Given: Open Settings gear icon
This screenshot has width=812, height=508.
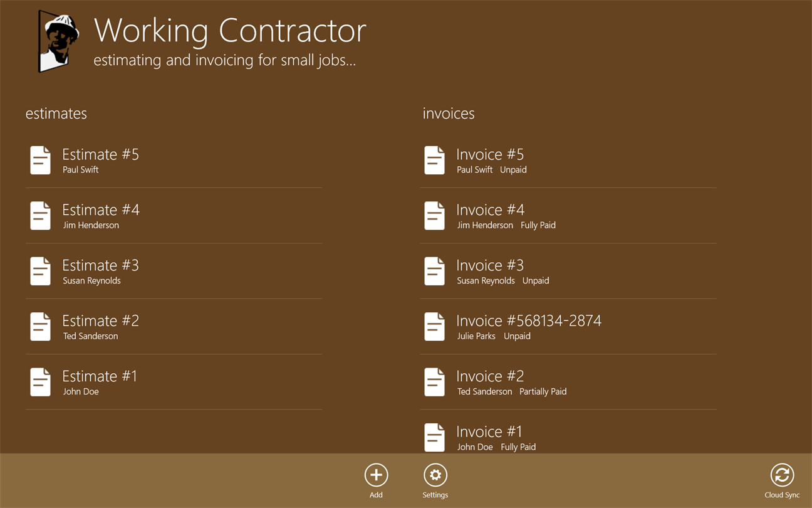Looking at the screenshot, I should click(435, 475).
